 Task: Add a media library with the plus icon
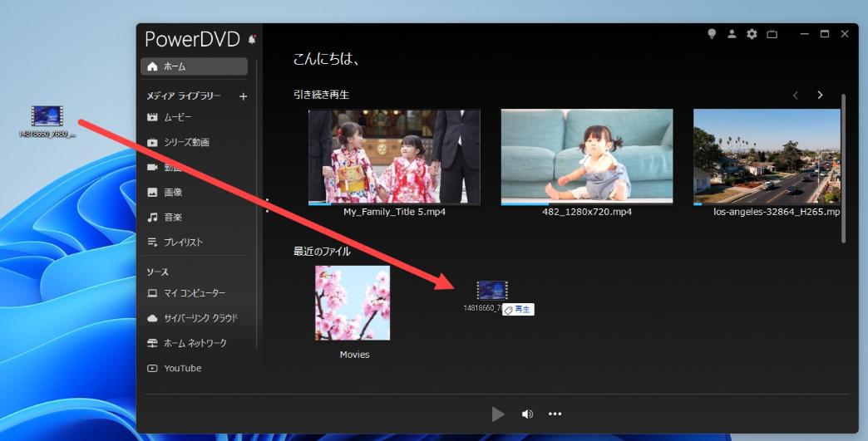[243, 96]
